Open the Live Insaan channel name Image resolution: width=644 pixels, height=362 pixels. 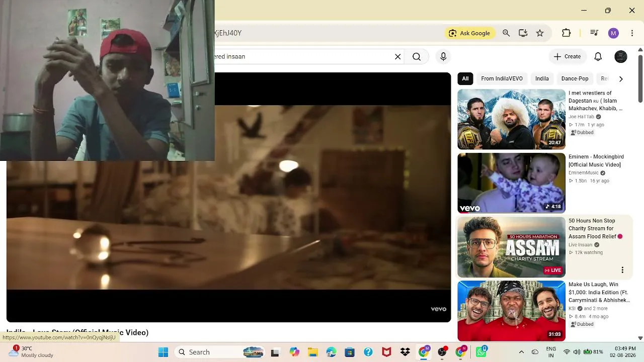pyautogui.click(x=580, y=245)
